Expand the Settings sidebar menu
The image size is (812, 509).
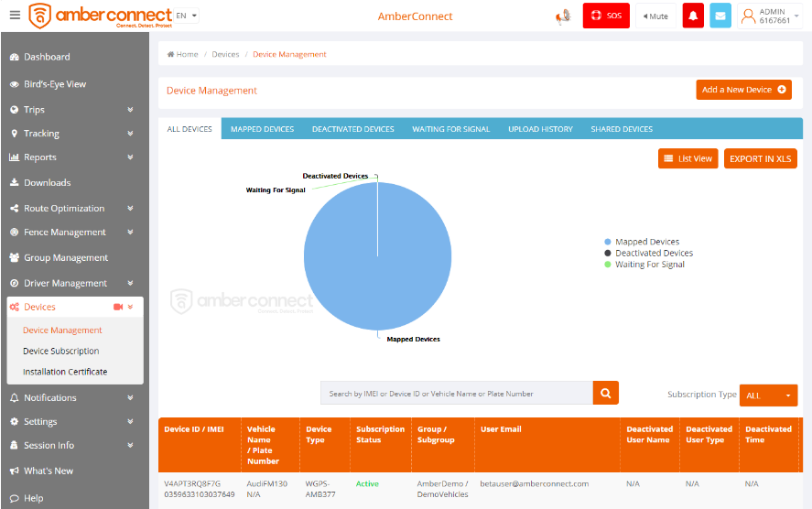click(x=72, y=421)
